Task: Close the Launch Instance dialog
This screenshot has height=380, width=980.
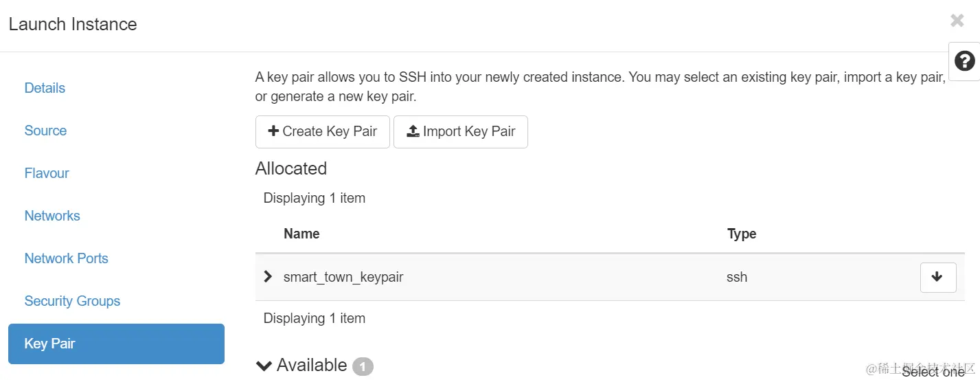Action: (957, 21)
